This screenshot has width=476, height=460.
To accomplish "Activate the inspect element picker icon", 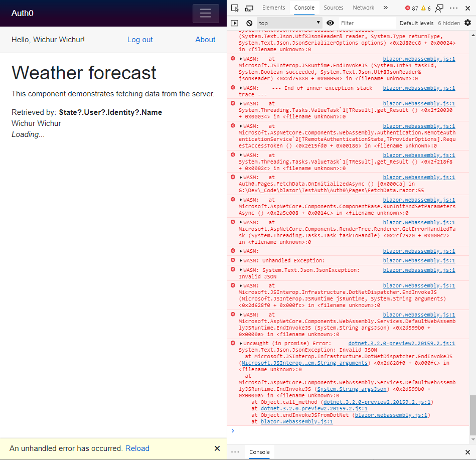I will [235, 8].
